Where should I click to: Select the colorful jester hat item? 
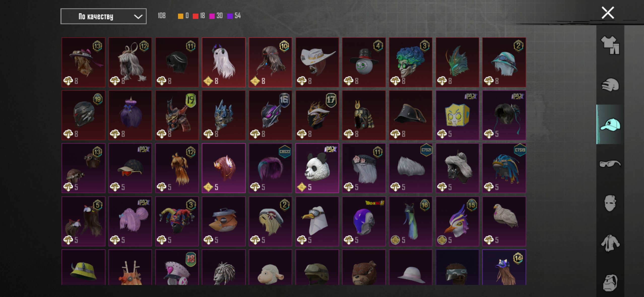177,221
